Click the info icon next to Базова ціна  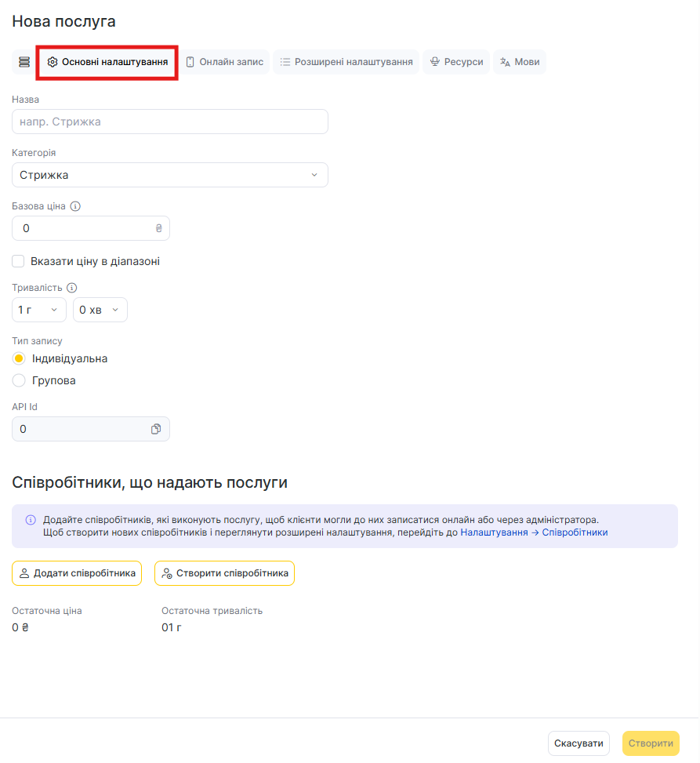76,207
